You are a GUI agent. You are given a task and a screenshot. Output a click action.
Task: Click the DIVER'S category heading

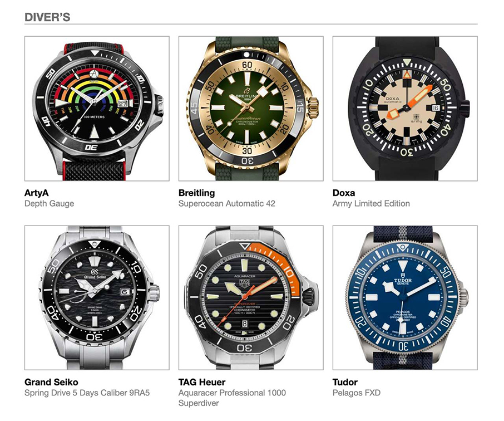[47, 17]
